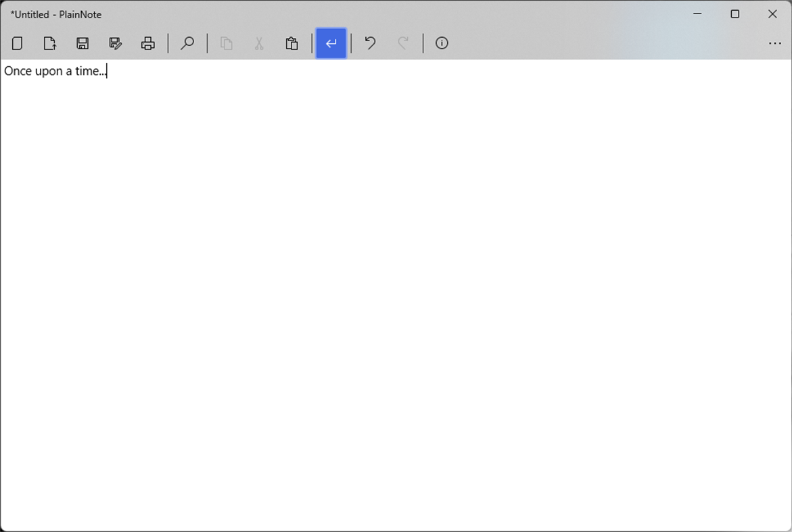Open the more options ellipsis menu
The height and width of the screenshot is (532, 792).
[774, 43]
